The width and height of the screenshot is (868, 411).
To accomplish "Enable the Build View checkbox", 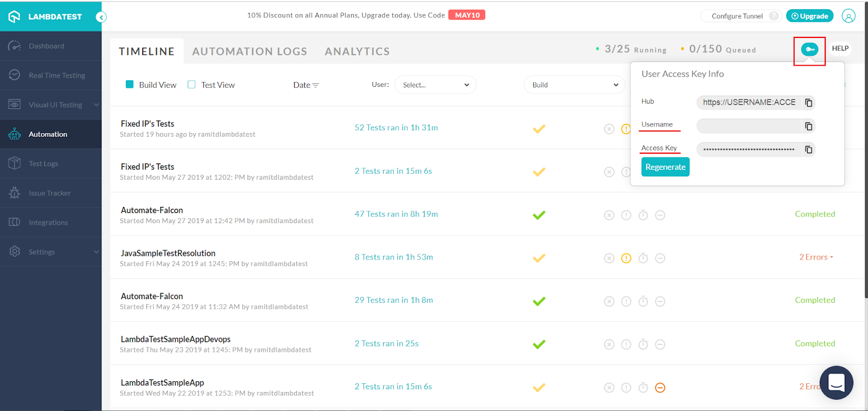I will [x=130, y=84].
